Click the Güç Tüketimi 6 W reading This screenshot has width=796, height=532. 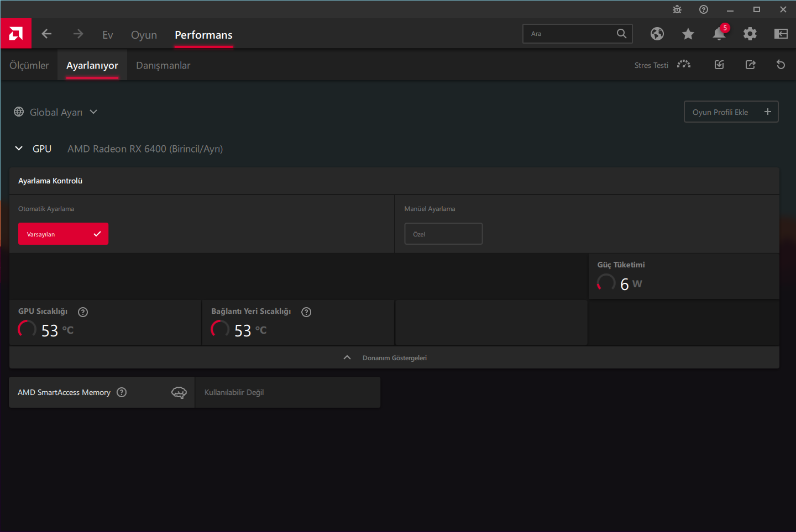(631, 284)
